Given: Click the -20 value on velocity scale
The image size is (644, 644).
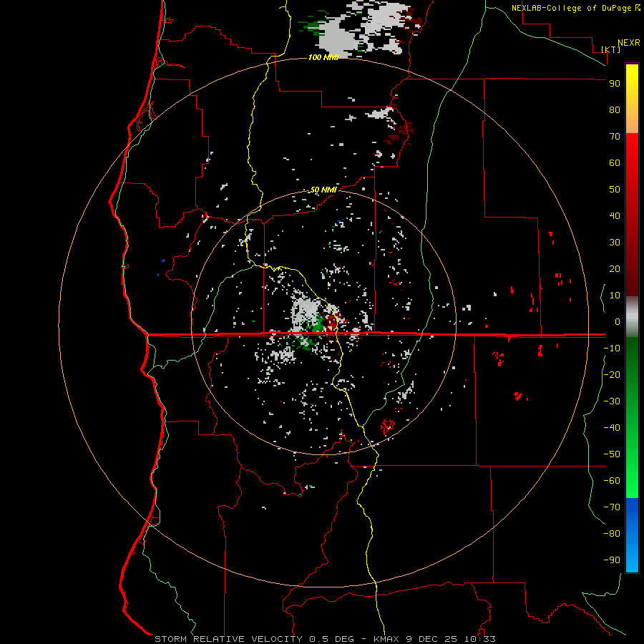Looking at the screenshot, I should (x=612, y=375).
